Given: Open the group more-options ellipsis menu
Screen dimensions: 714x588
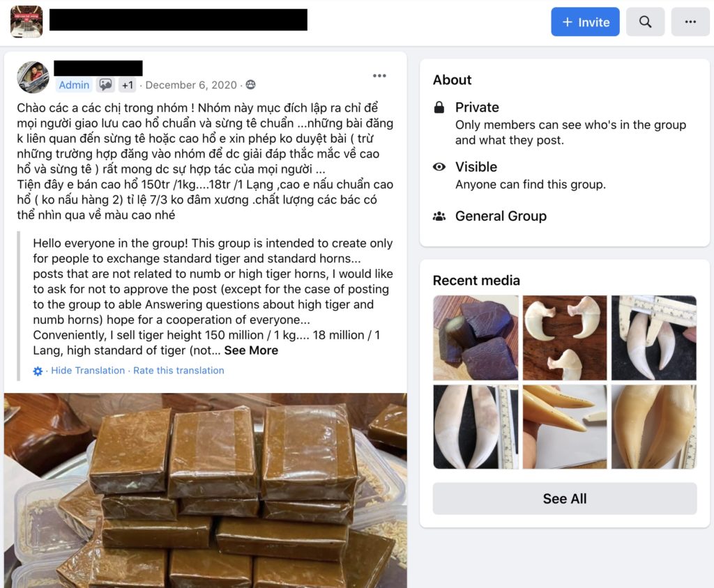Looking at the screenshot, I should [x=690, y=22].
